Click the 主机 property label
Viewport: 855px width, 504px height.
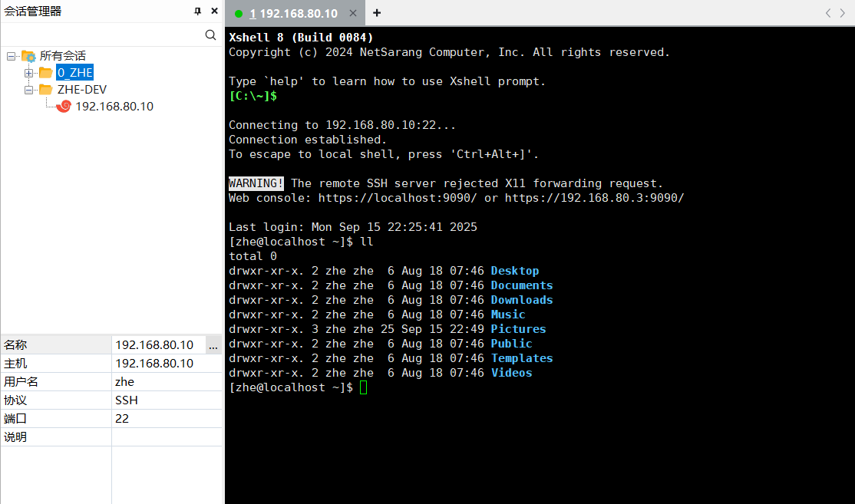(x=15, y=364)
